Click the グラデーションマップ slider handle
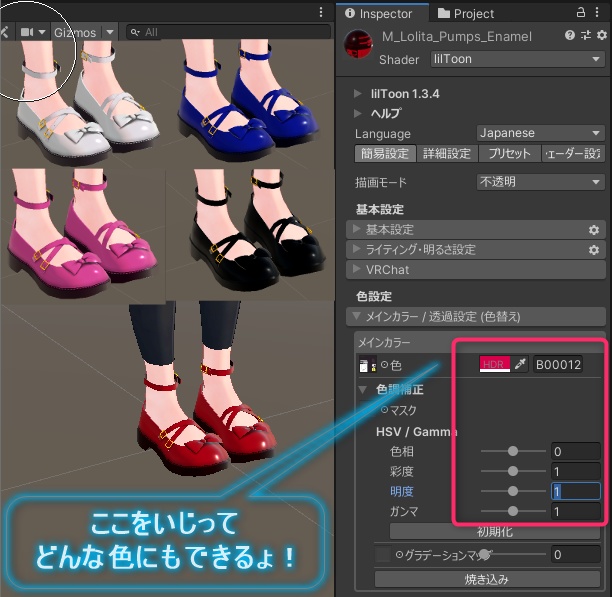The width and height of the screenshot is (612, 597). point(485,554)
